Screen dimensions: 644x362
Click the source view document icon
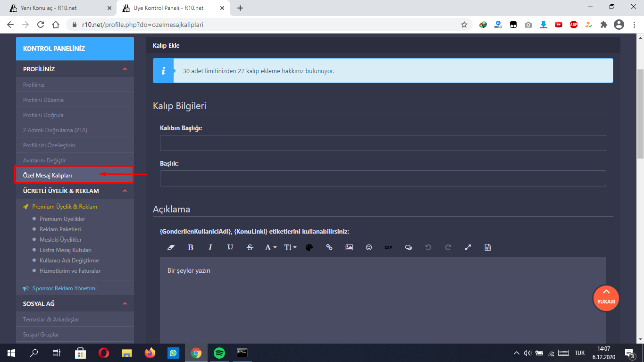click(488, 247)
